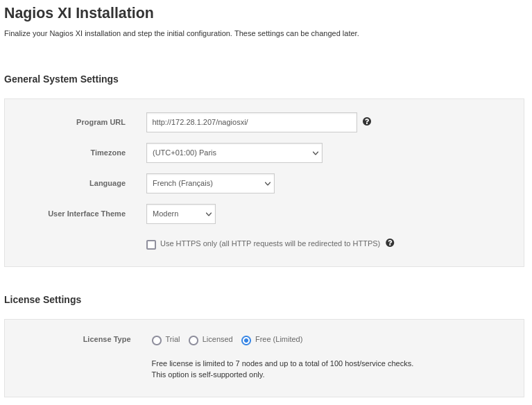Select the Licensed radio button
Image resolution: width=532 pixels, height=405 pixels.
point(194,341)
